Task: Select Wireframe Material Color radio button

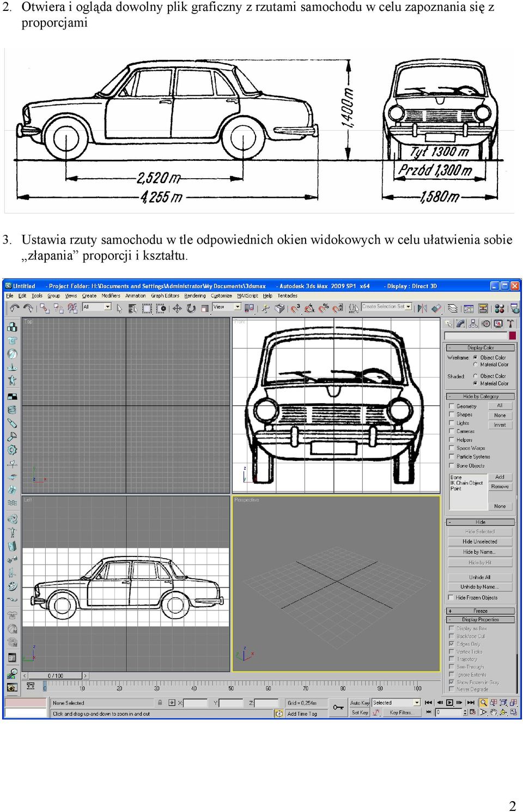Action: (x=475, y=365)
